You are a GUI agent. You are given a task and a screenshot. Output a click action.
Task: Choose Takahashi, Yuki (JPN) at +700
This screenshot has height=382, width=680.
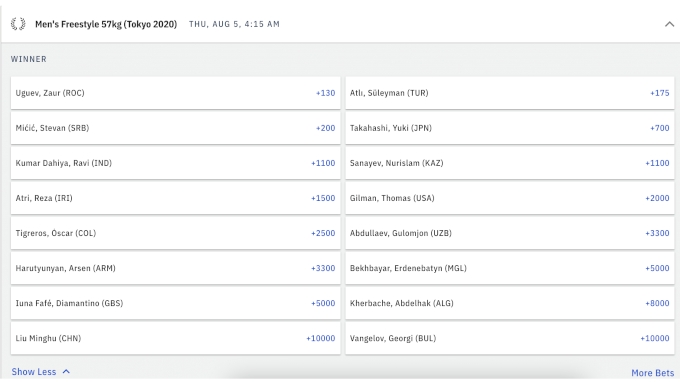510,128
